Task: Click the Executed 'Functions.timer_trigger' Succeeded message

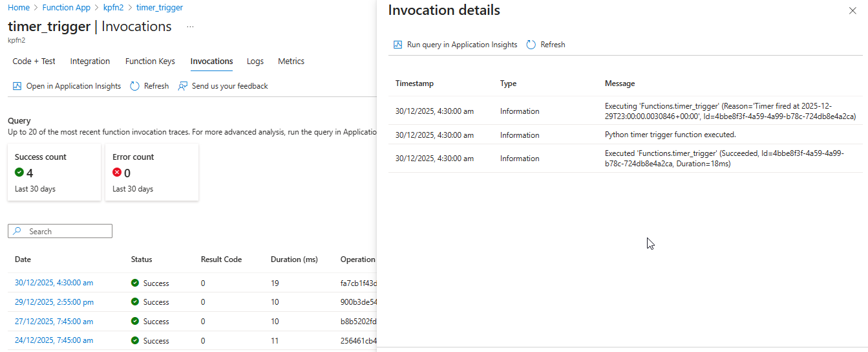Action: tap(725, 159)
